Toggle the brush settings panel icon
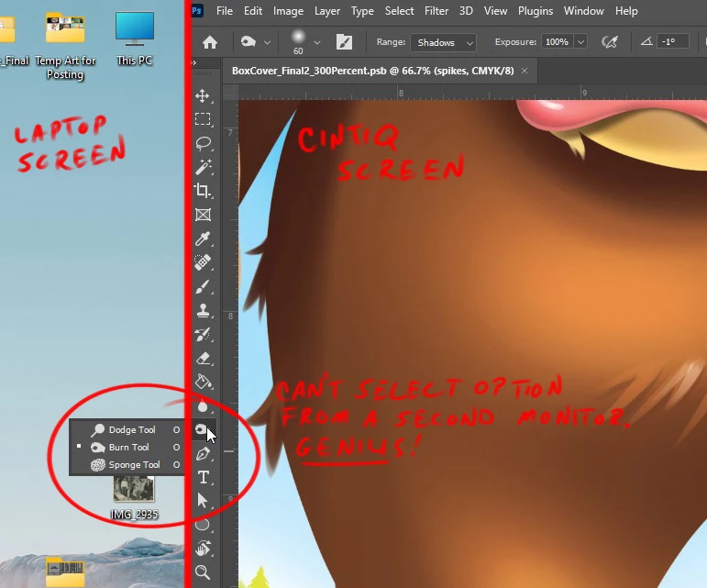This screenshot has width=707, height=588. pos(344,42)
